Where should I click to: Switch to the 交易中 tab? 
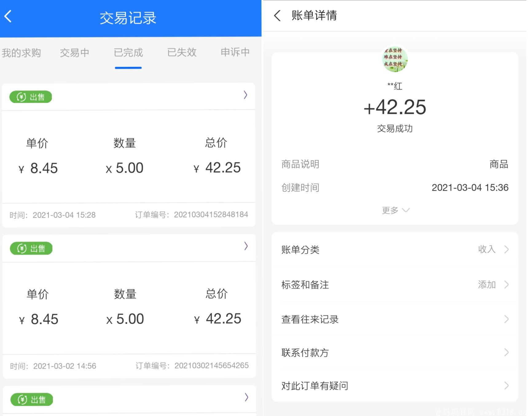click(75, 52)
